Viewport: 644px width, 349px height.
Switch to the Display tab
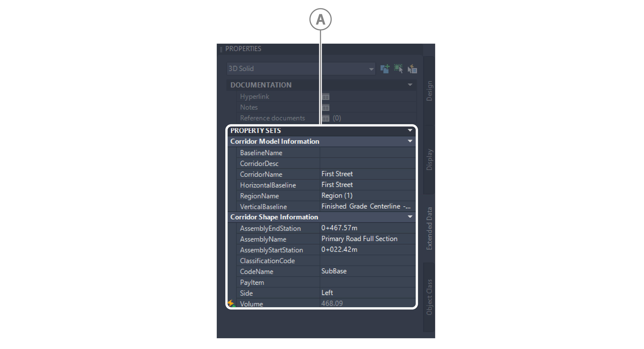429,160
